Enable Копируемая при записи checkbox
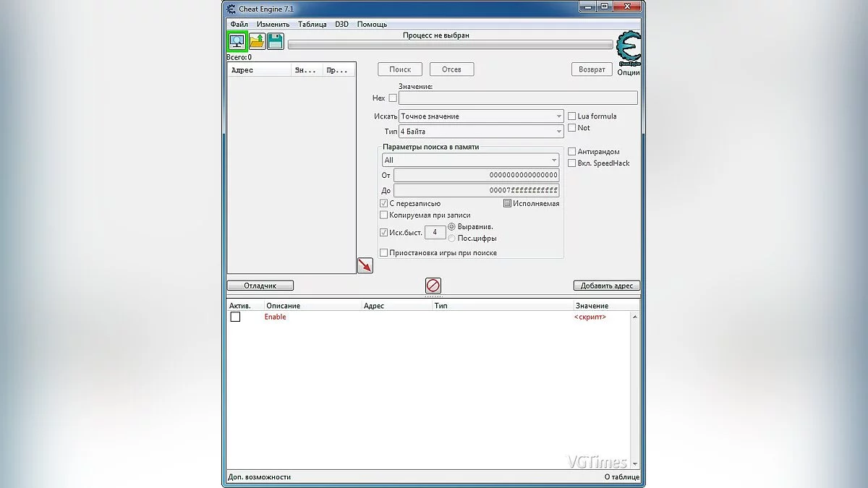 coord(383,215)
